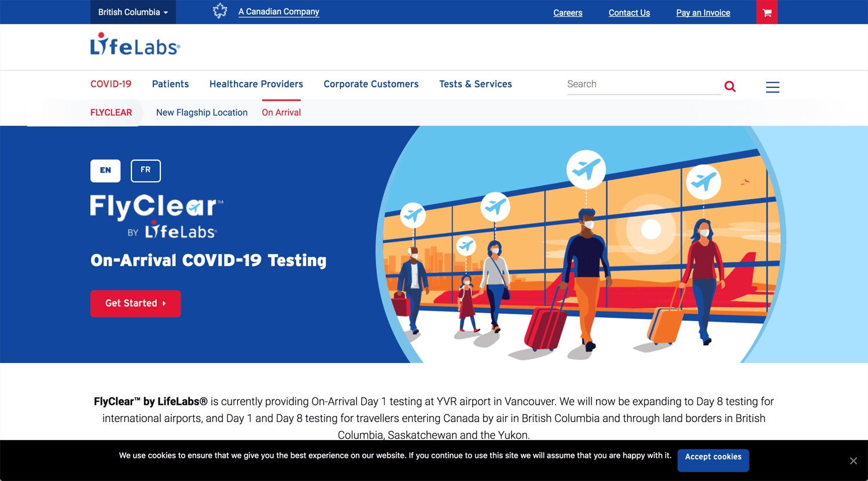The height and width of the screenshot is (481, 868).
Task: Open the hamburger menu icon
Action: pyautogui.click(x=773, y=87)
